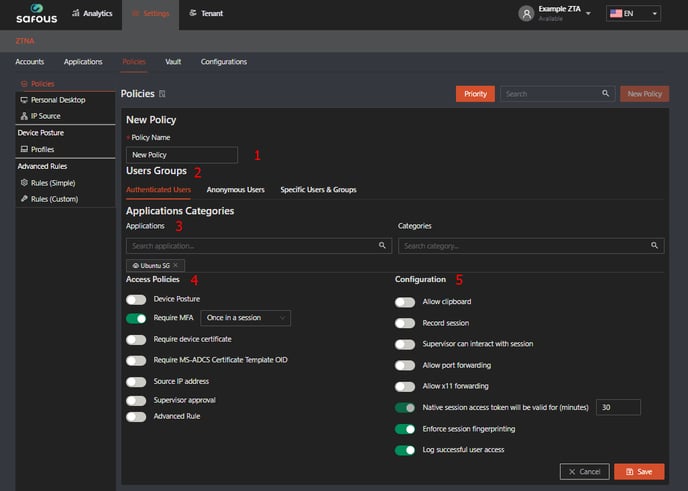Turn on Supervisor approval switch

click(x=136, y=401)
